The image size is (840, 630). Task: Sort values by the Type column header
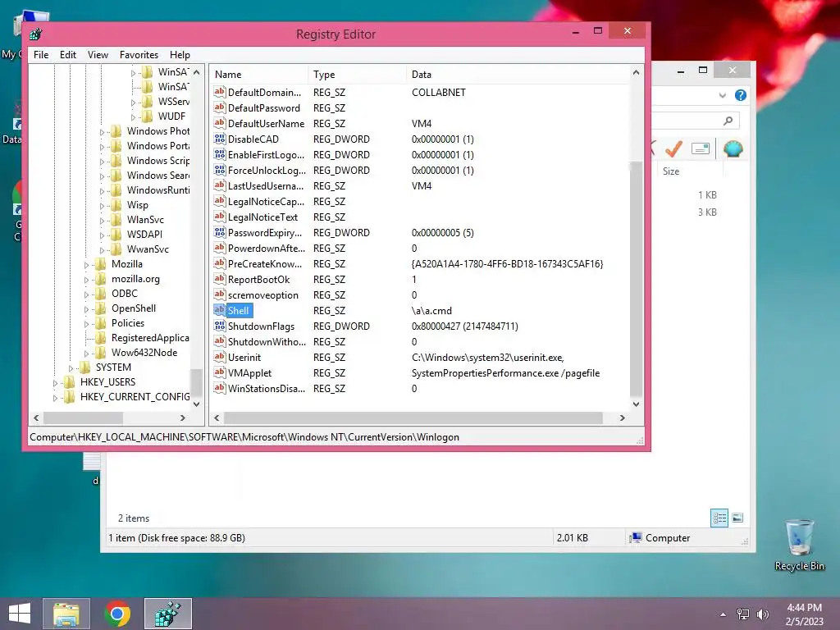(x=358, y=75)
